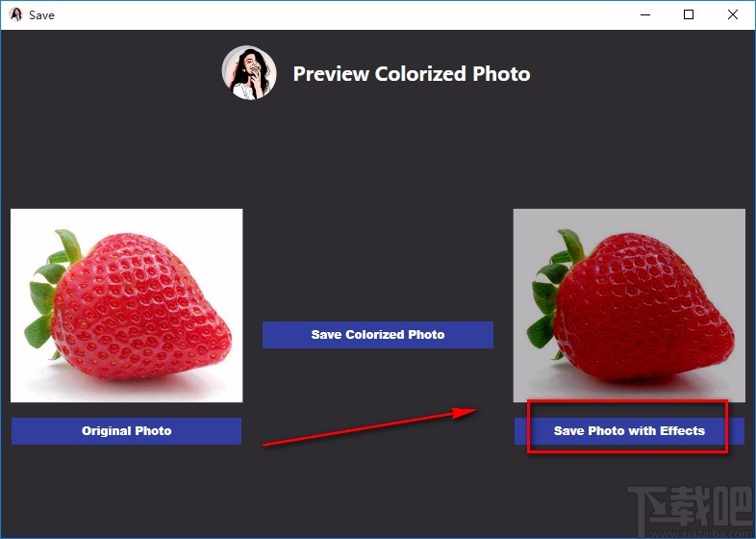The width and height of the screenshot is (756, 539).
Task: Close the Save window
Action: click(x=733, y=14)
